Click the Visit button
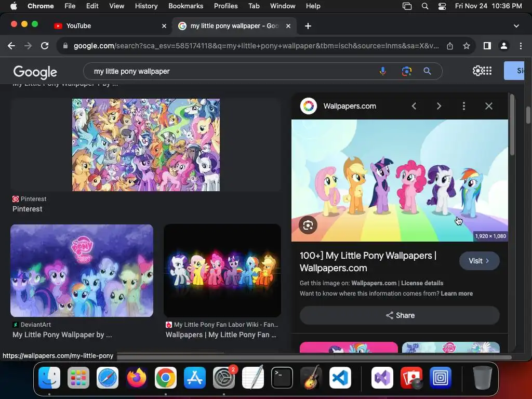Viewport: 532px width, 399px height. click(x=479, y=261)
